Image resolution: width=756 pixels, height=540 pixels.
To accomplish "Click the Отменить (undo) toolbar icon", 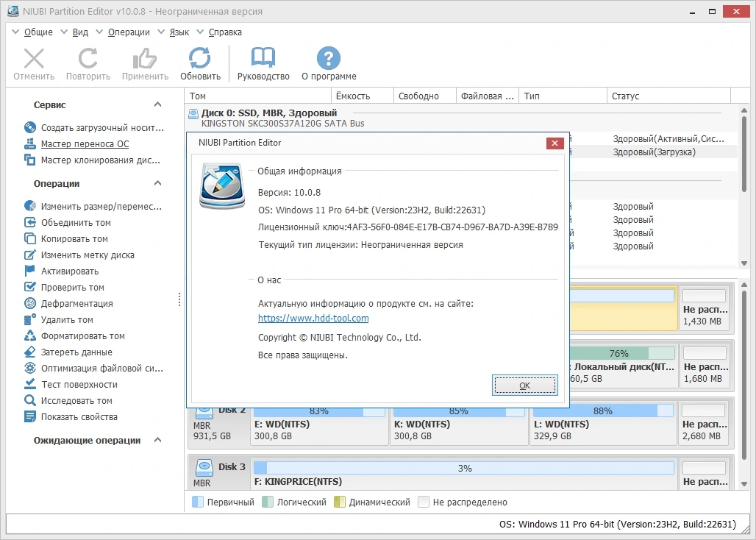I will point(34,58).
